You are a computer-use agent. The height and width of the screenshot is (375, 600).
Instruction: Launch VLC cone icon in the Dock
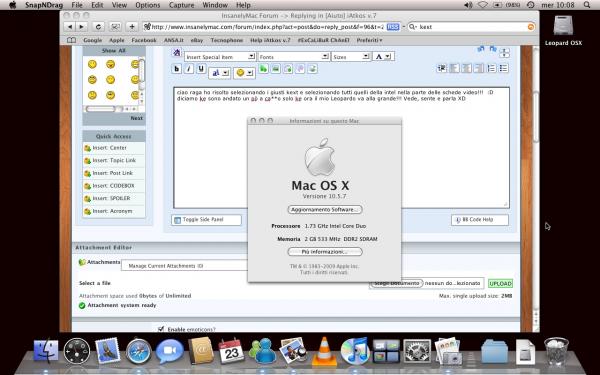[x=324, y=351]
